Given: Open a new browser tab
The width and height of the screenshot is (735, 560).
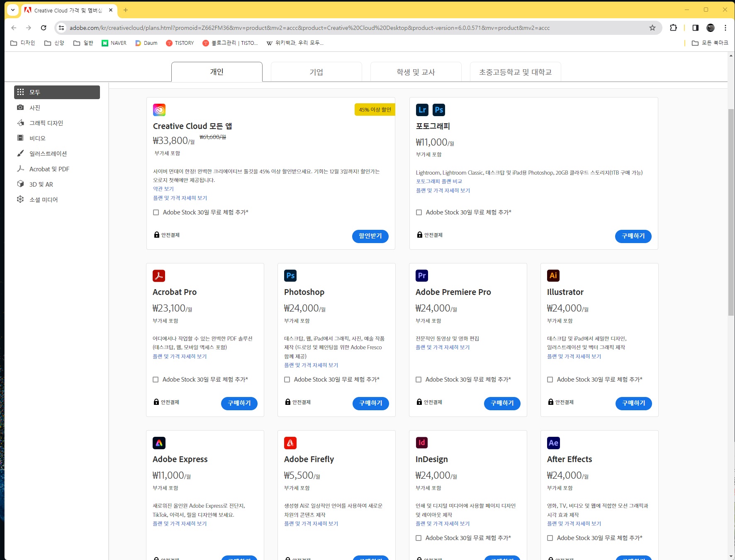Looking at the screenshot, I should pos(126,10).
